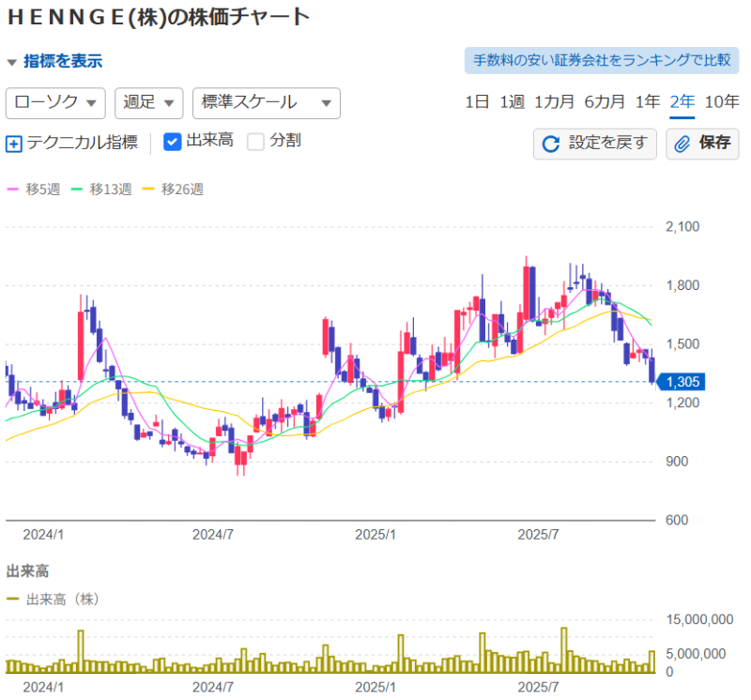Click the 移5週 pink legend marker
Screen dimensions: 751x700
pos(13,189)
